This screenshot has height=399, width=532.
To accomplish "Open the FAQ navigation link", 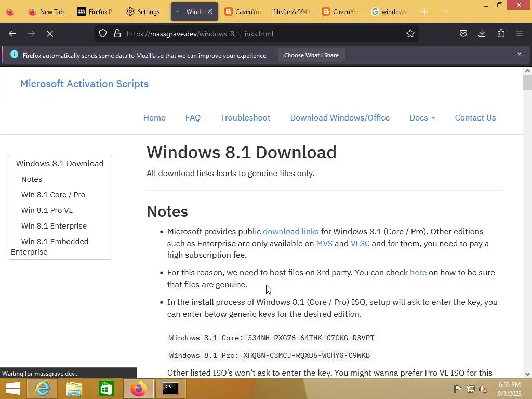I will click(193, 118).
